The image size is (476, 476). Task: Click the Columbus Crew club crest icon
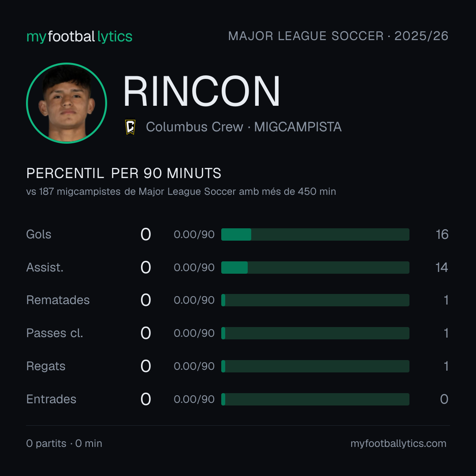130,127
